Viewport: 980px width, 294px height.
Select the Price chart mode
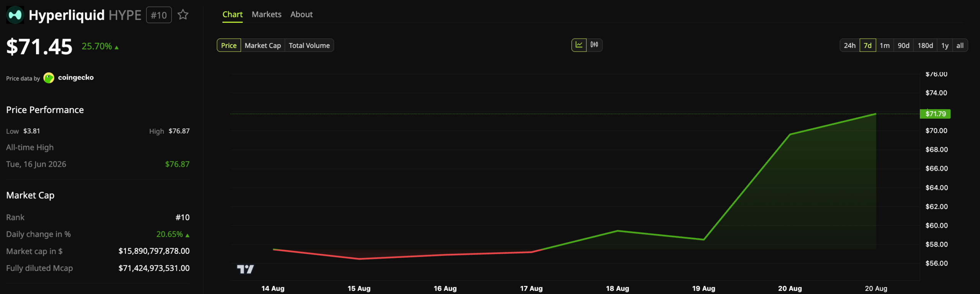(229, 45)
